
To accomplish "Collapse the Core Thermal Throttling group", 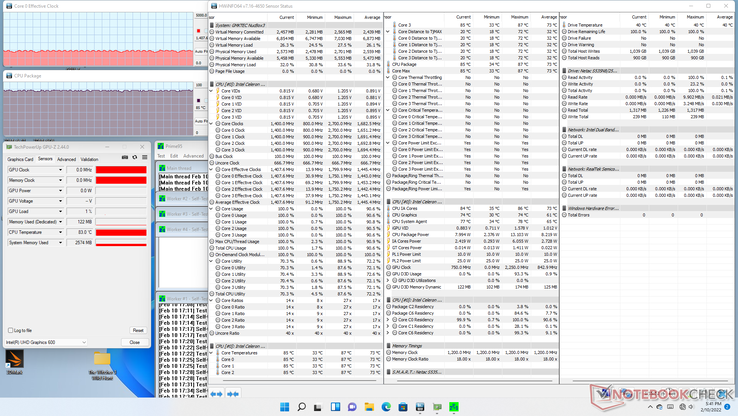I will click(388, 77).
